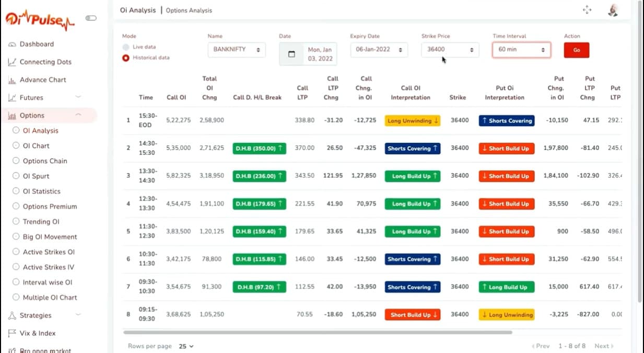Click Next to go to next page

602,346
